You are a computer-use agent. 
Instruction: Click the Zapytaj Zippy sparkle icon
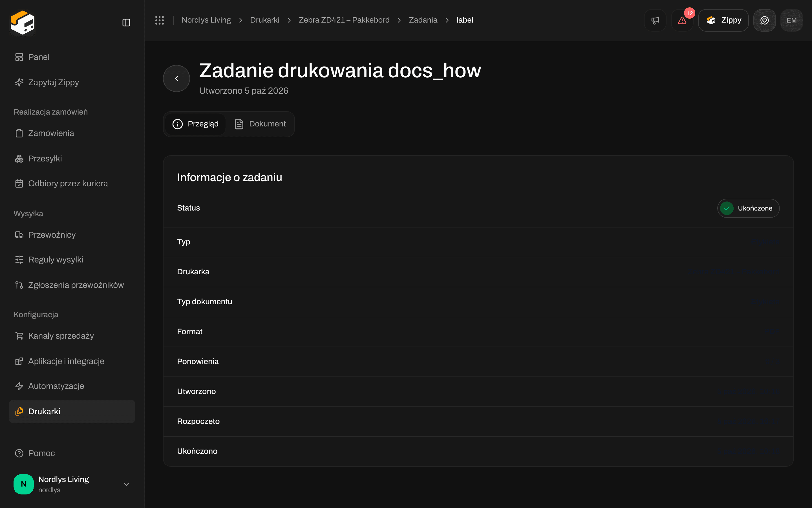pyautogui.click(x=19, y=82)
